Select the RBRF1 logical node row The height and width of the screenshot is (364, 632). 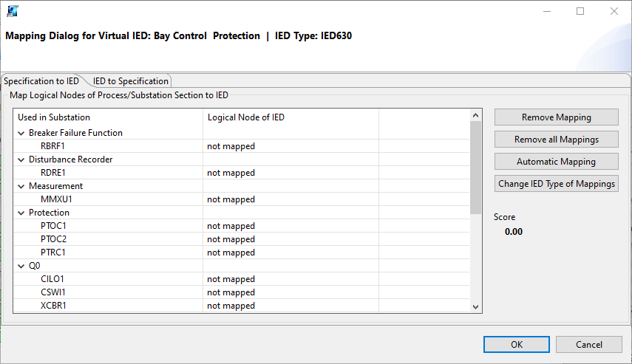tap(53, 146)
